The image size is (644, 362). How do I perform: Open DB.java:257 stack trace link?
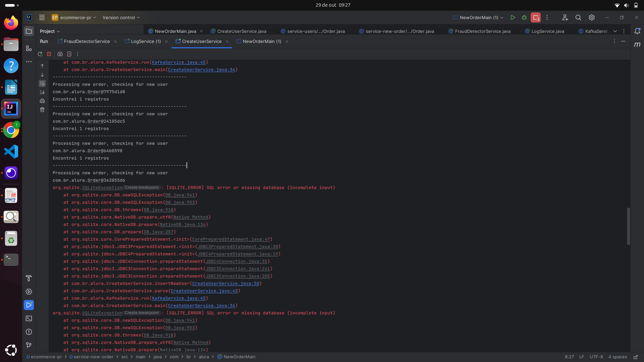point(159,232)
